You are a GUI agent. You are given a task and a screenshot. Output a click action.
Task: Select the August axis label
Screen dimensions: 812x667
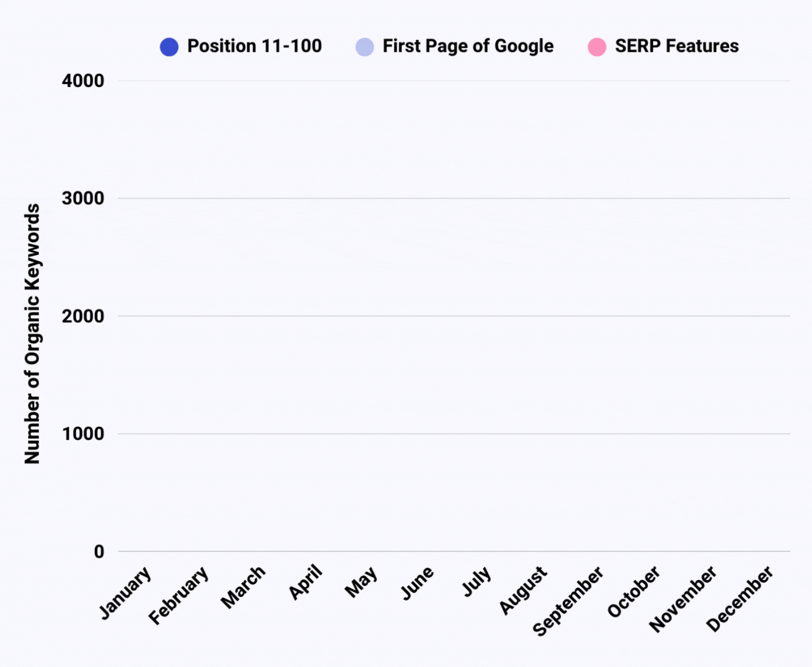(x=523, y=590)
